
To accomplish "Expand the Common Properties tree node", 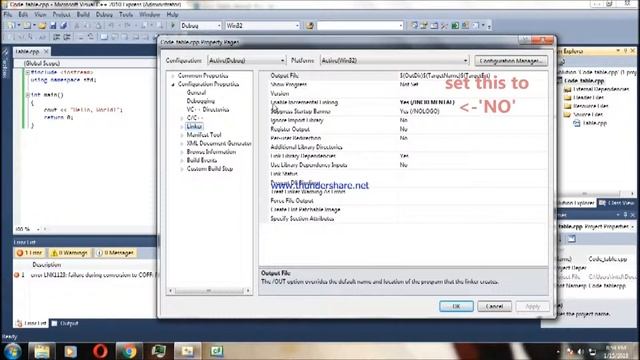I will click(x=173, y=76).
